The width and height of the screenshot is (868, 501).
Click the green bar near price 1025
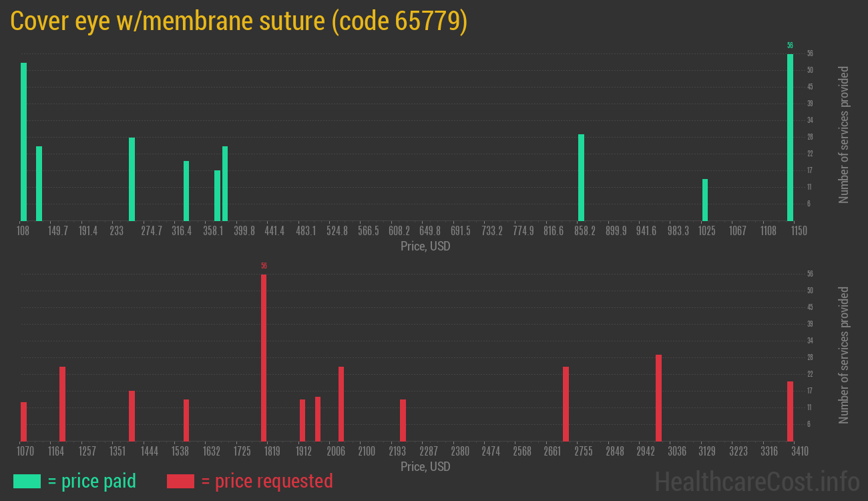coord(705,200)
